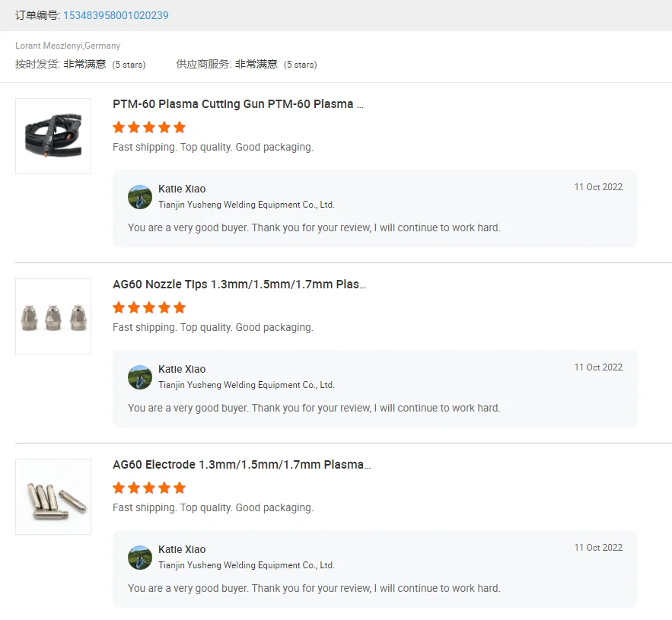Screen dimensions: 672x620
Task: Open the AG60 Nozzle Tips product image
Action: (53, 316)
